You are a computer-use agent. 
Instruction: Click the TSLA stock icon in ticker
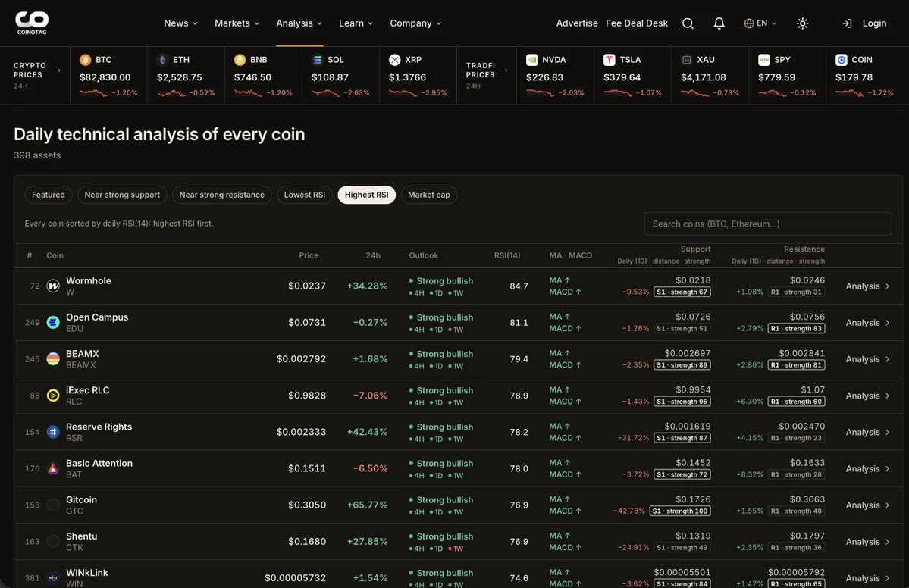(x=610, y=60)
